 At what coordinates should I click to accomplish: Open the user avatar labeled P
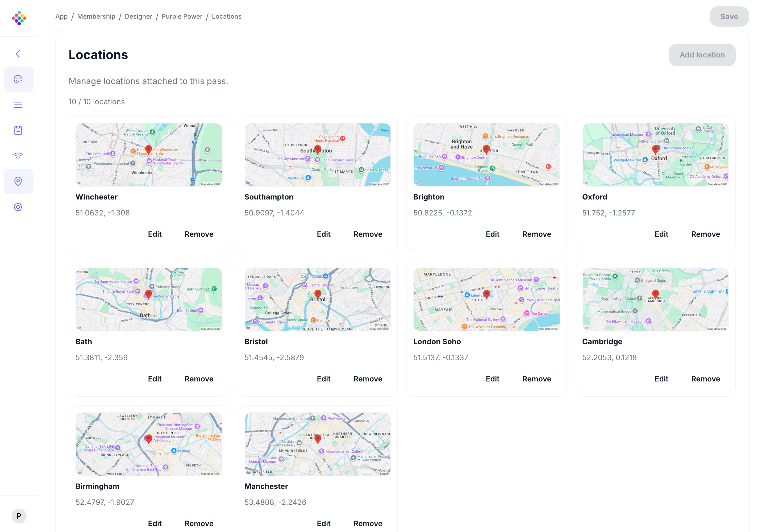click(x=19, y=516)
